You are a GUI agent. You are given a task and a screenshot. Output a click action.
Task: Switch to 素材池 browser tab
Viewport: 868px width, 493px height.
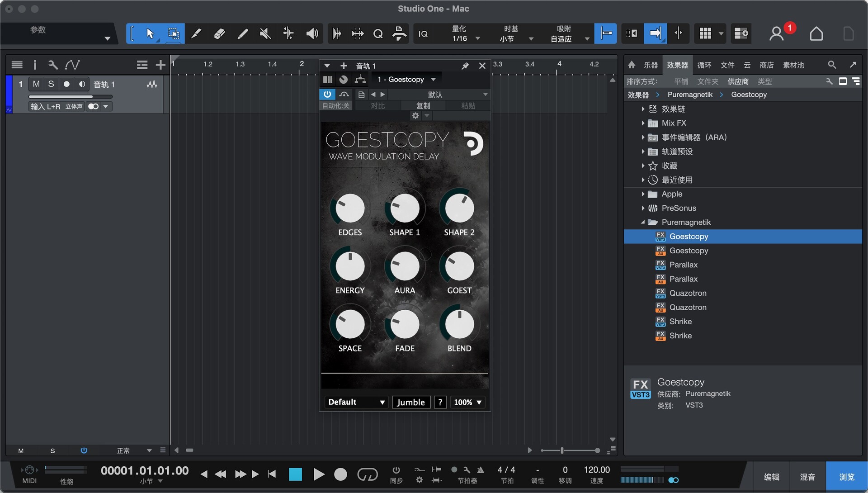(x=793, y=65)
